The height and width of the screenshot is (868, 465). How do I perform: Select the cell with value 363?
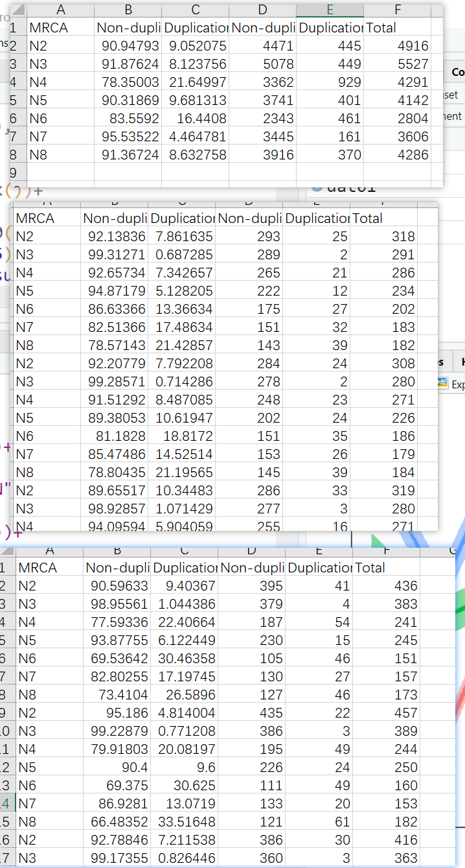click(387, 858)
